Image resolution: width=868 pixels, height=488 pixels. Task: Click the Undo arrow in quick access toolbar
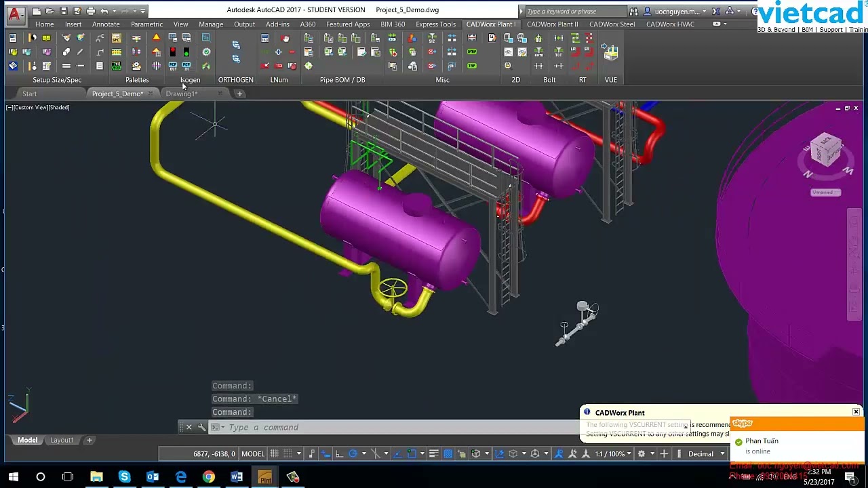point(104,11)
